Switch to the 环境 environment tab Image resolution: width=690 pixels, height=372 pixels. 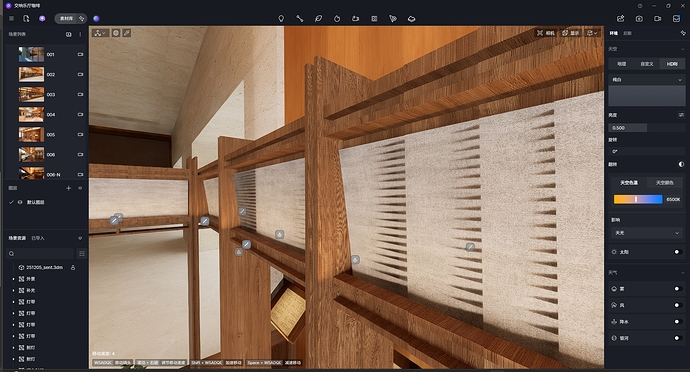(613, 33)
